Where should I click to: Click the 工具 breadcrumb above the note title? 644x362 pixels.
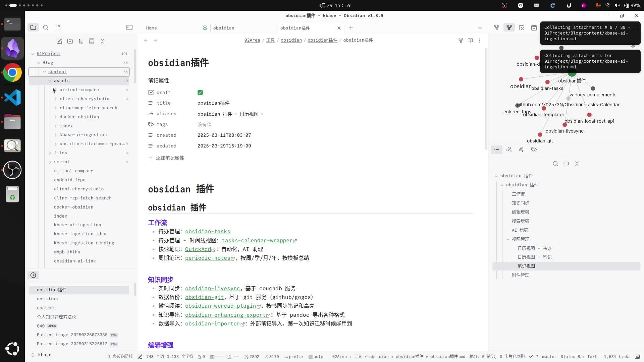pos(270,40)
